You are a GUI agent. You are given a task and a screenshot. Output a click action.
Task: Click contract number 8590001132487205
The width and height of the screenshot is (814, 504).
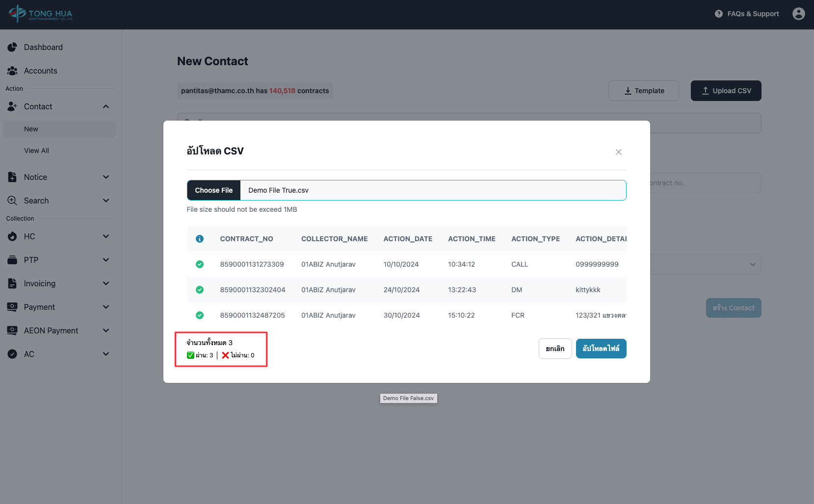[x=252, y=315]
